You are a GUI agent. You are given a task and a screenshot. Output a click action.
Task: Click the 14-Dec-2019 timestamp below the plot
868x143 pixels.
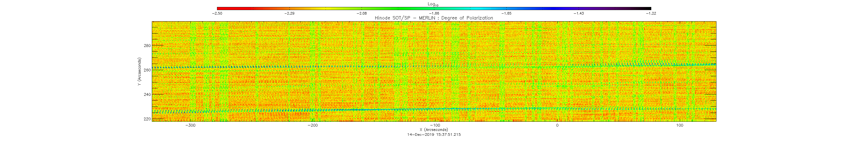click(434, 134)
